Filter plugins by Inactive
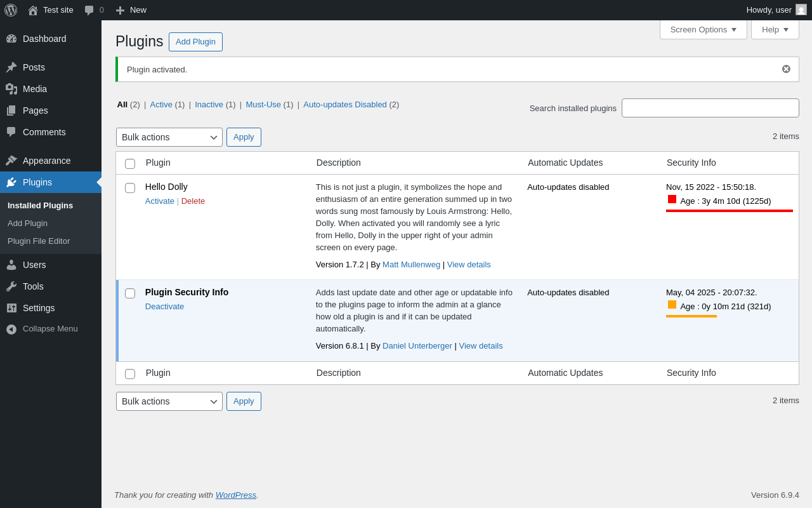 pyautogui.click(x=209, y=105)
